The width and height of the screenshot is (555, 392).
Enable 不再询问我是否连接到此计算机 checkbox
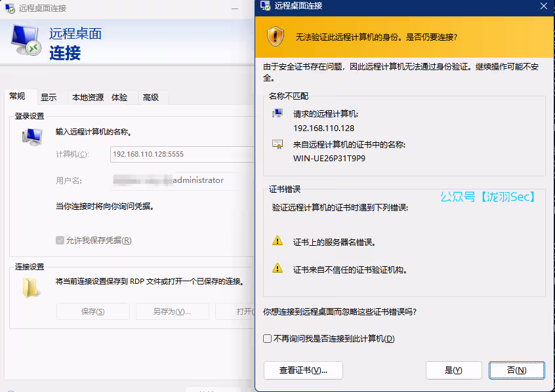tap(267, 339)
